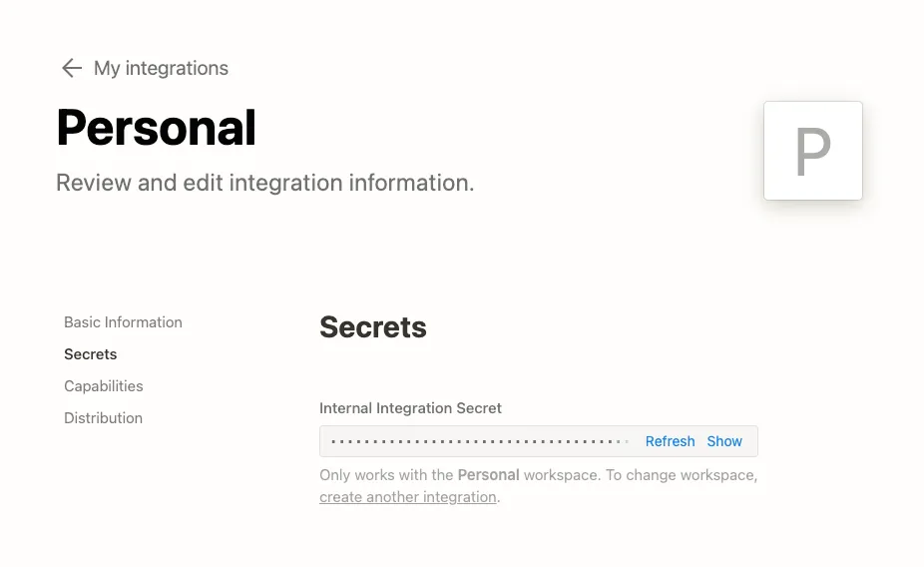The width and height of the screenshot is (924, 567).
Task: Go to the Capabilities section
Action: tap(103, 386)
